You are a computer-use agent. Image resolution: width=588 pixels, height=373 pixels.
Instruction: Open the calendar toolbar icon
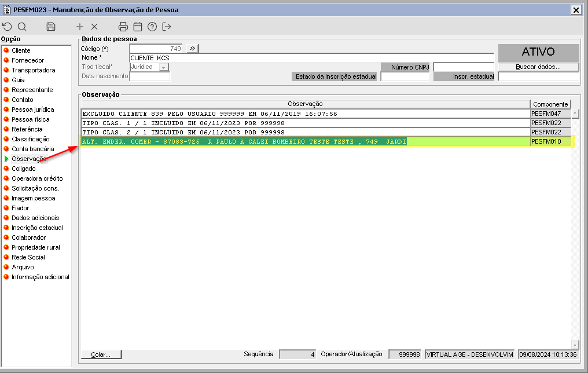click(x=138, y=27)
